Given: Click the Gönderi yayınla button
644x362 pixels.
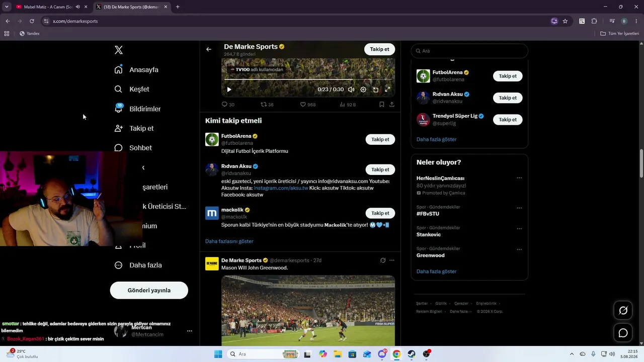Looking at the screenshot, I should (149, 290).
